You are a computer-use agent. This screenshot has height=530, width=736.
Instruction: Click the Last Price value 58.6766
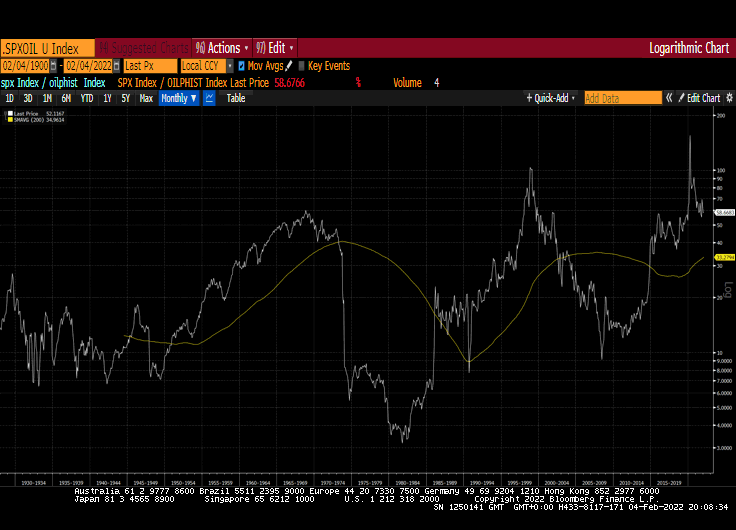[x=290, y=83]
